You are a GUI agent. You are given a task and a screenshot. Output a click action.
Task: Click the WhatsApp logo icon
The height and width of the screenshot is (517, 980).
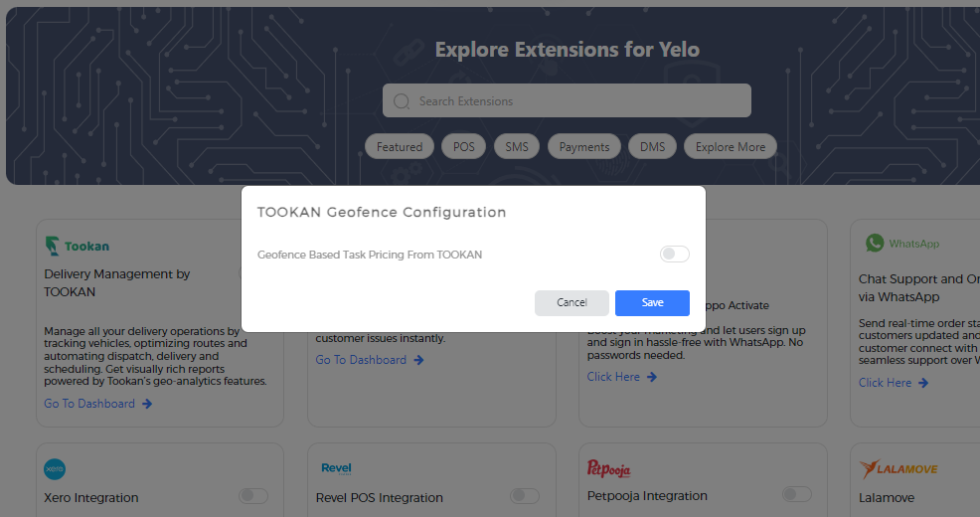click(x=875, y=244)
